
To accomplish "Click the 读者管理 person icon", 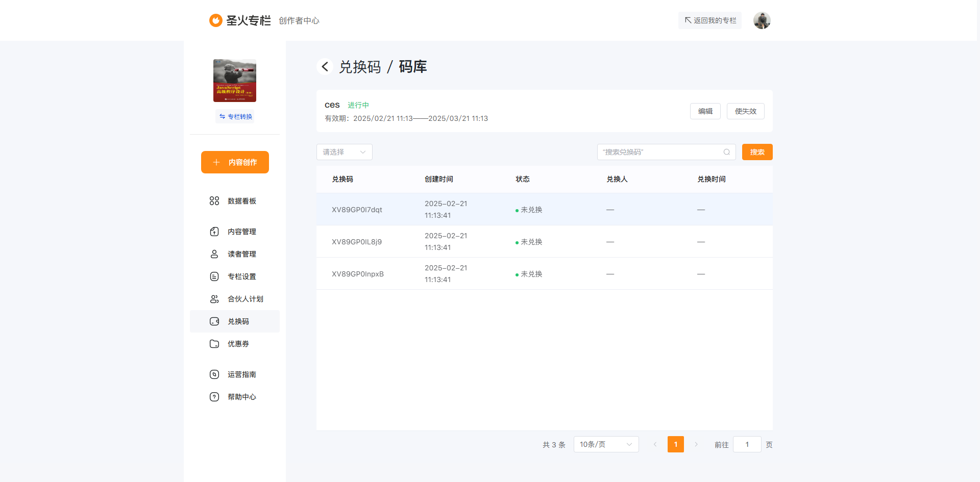I will [x=214, y=254].
